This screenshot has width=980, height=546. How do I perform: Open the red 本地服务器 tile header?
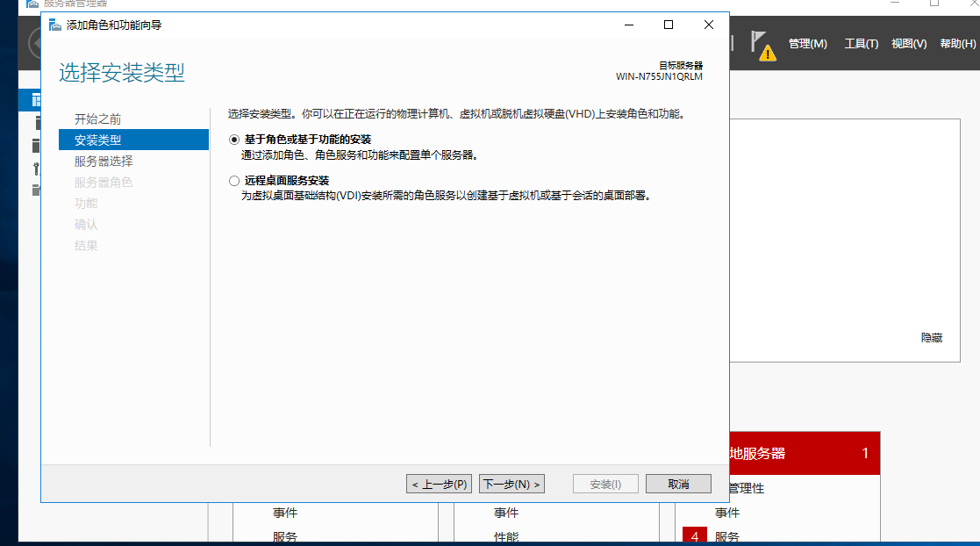[805, 454]
